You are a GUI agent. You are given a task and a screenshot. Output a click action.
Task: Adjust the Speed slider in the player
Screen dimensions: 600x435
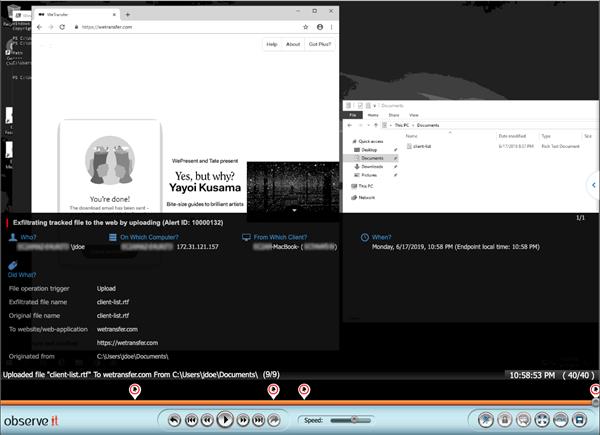[354, 420]
